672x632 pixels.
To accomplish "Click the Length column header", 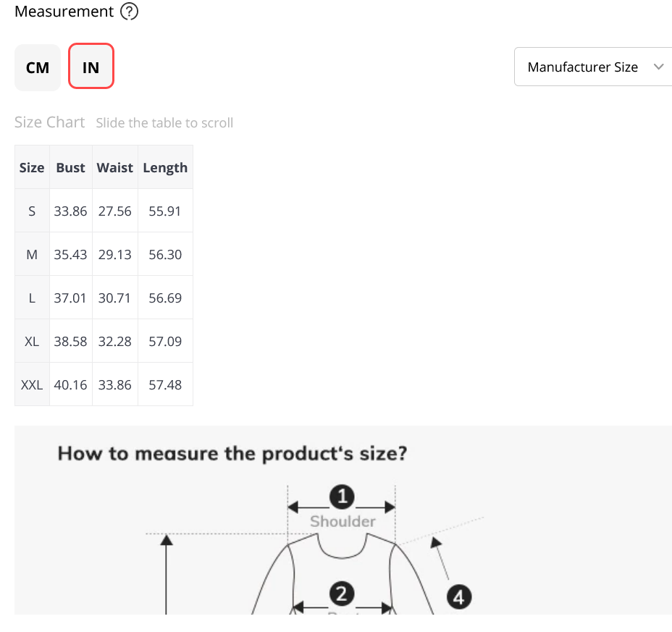I will pos(165,167).
